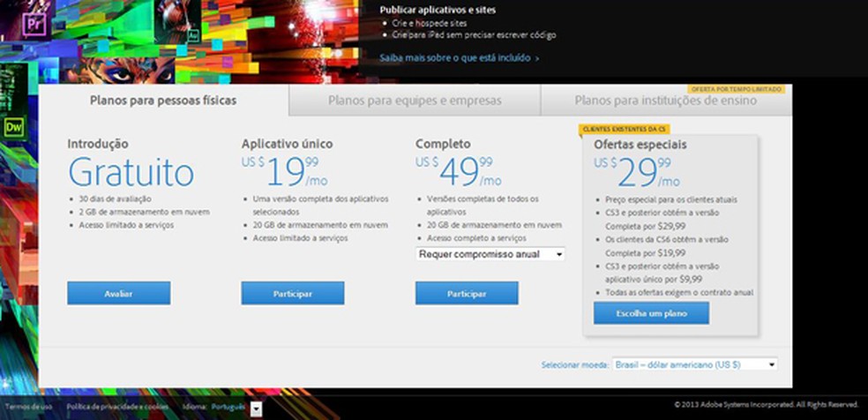The width and height of the screenshot is (868, 420).
Task: Open the Idioma language dropdown arrow
Action: [256, 409]
